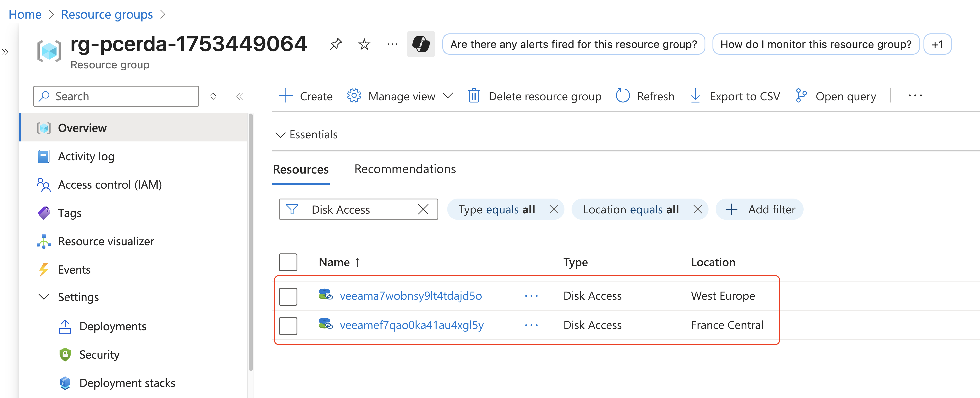Screen dimensions: 980x398
Task: Click the filter funnel icon
Action: 292,209
